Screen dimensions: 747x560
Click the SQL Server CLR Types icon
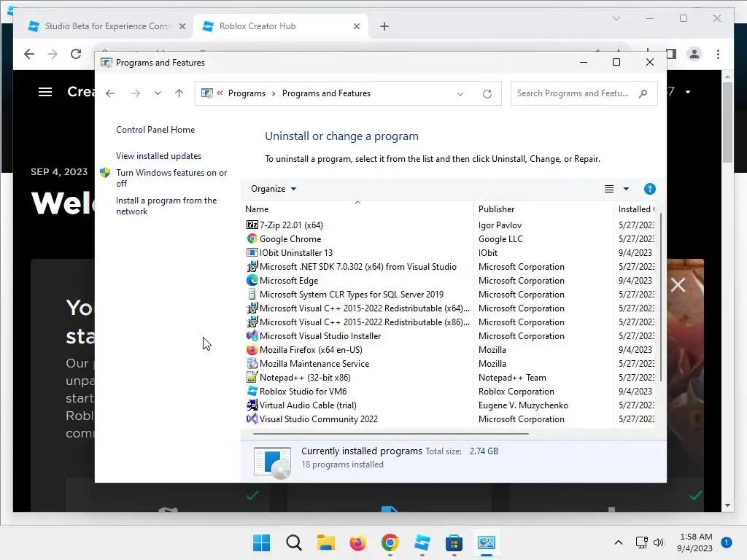tap(252, 294)
